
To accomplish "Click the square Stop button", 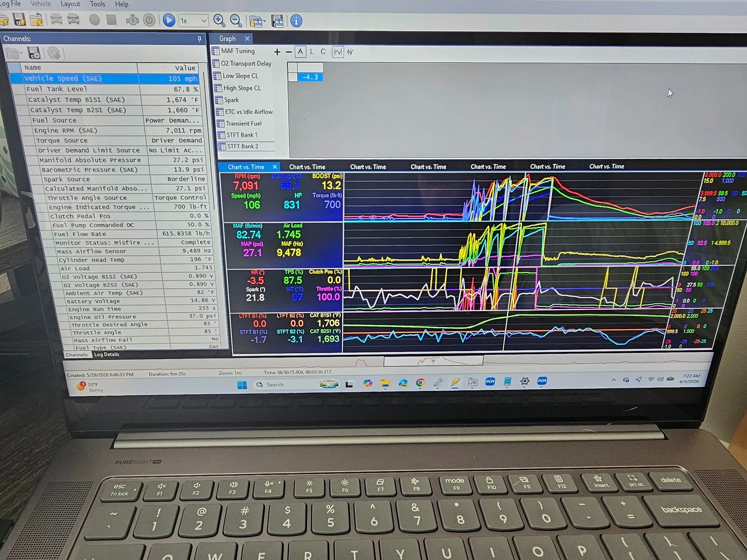I will [112, 20].
